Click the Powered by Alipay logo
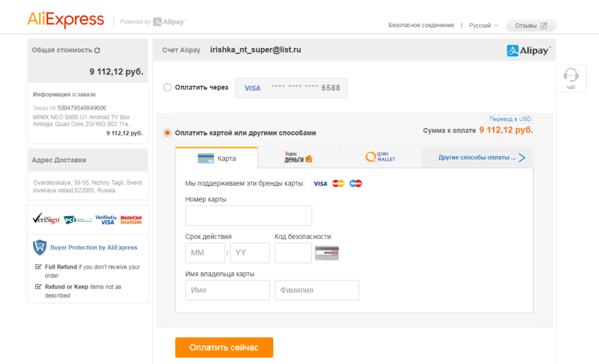599x364 pixels. pyautogui.click(x=153, y=22)
